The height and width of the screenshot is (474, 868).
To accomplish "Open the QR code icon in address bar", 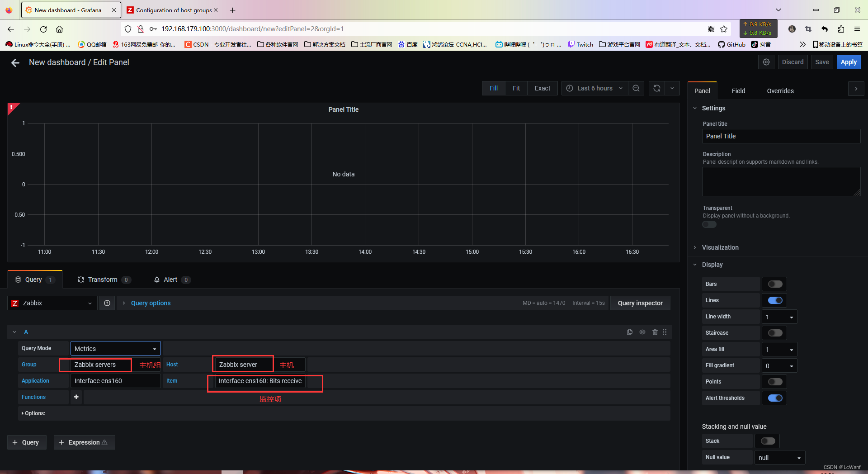I will pyautogui.click(x=711, y=29).
